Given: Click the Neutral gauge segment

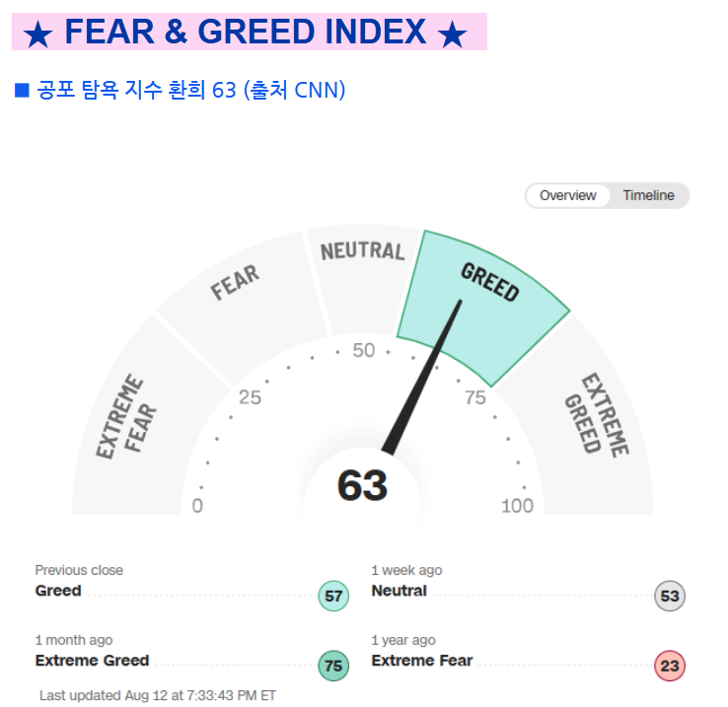Looking at the screenshot, I should pos(363,274).
